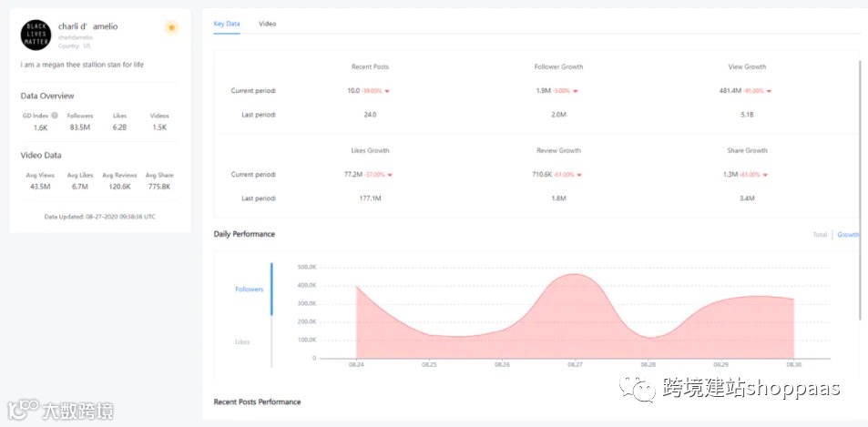Click the Avg Views value 43.5M

pos(40,187)
